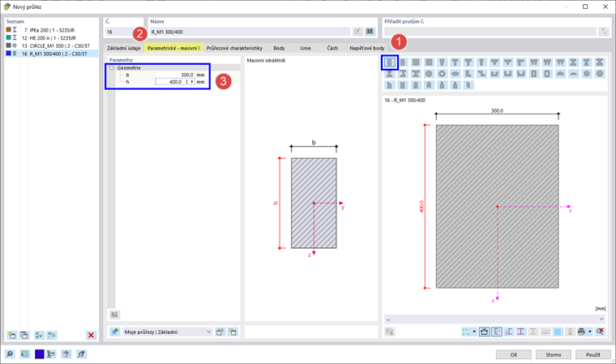
Task: Open Moje průřezy | Základní dropdown
Action: click(x=167, y=332)
